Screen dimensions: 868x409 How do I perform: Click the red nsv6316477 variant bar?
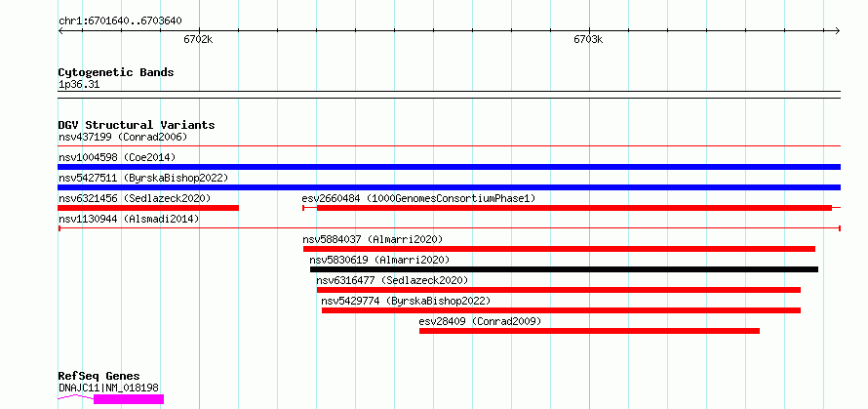tap(559, 290)
